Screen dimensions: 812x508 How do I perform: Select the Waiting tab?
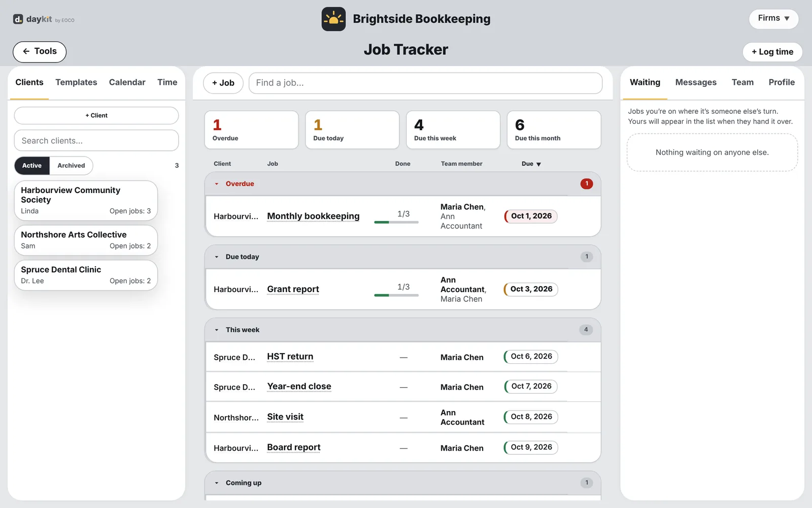pos(645,82)
